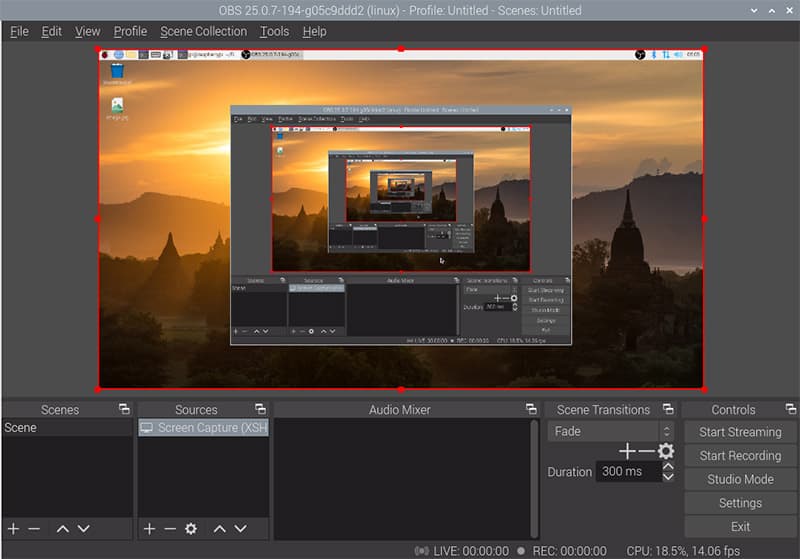Float the Audio Mixer dock using its pop-out icon

coord(531,409)
